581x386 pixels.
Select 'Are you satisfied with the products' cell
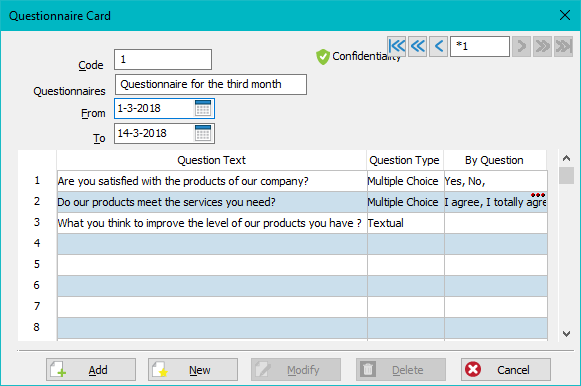pos(212,181)
